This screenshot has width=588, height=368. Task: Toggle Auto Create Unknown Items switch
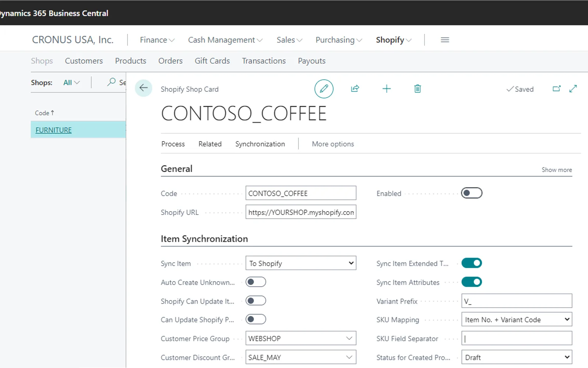pyautogui.click(x=256, y=282)
